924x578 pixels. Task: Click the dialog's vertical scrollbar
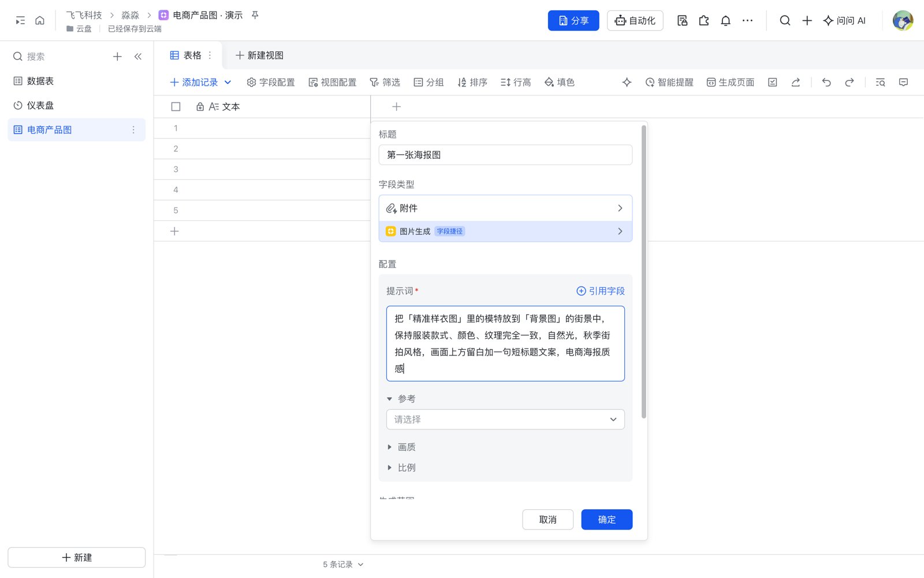click(644, 272)
